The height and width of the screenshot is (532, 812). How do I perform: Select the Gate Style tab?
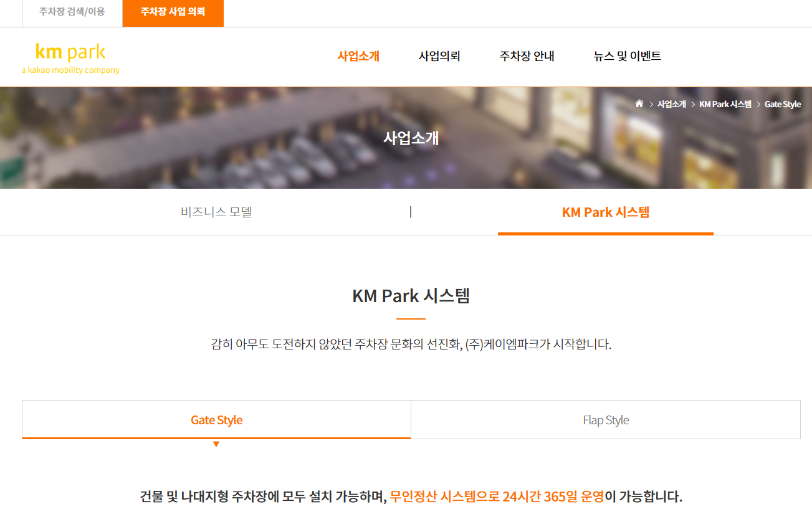[x=216, y=419]
